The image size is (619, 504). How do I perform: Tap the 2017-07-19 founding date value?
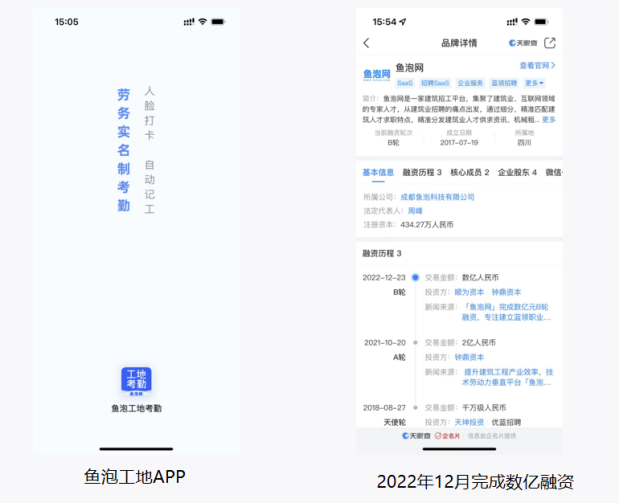pos(459,143)
